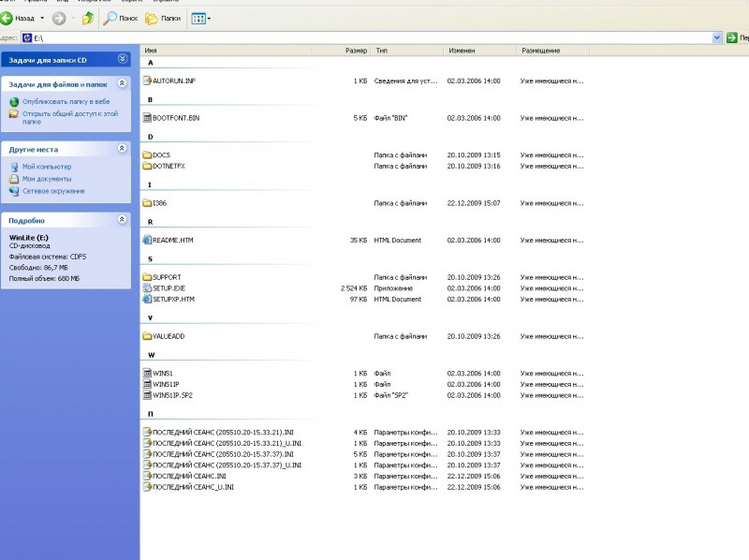
Task: Expand the Задачи для записи CD panel
Action: point(123,59)
